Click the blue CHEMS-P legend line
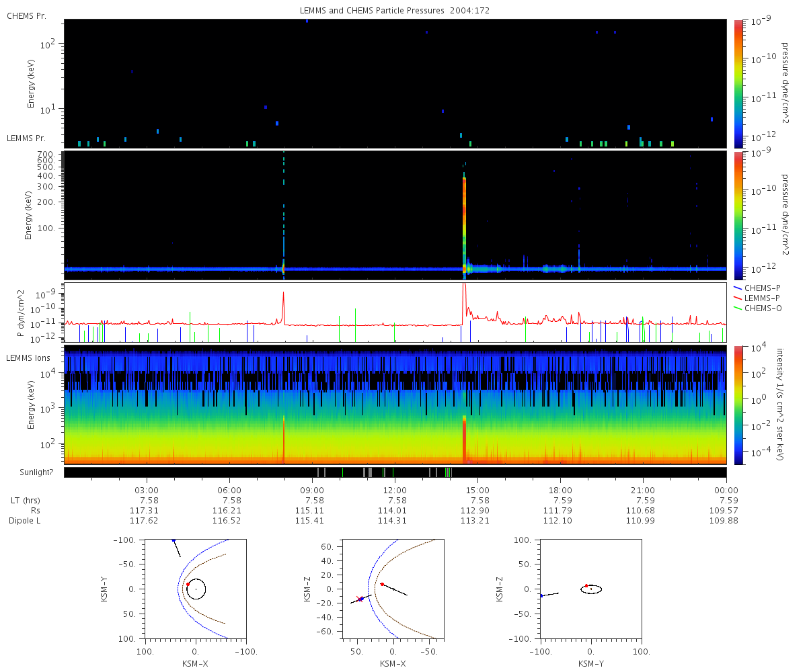807x672 pixels. tap(738, 288)
